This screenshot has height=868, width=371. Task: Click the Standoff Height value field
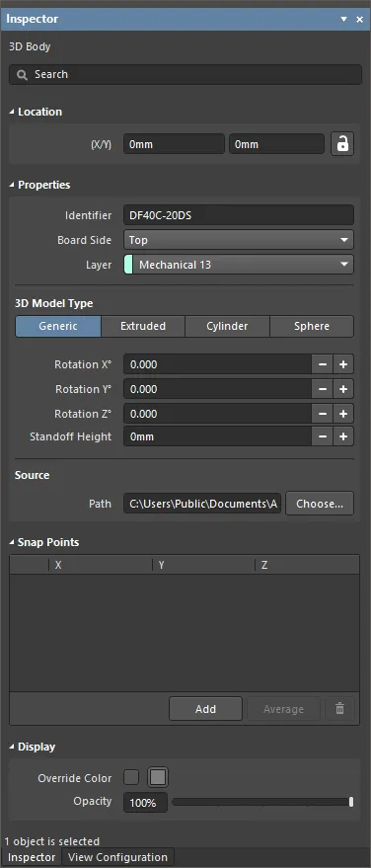click(x=218, y=436)
